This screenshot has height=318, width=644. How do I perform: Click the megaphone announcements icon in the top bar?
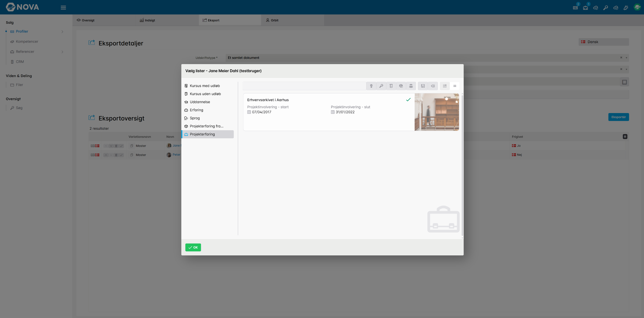pos(626,8)
